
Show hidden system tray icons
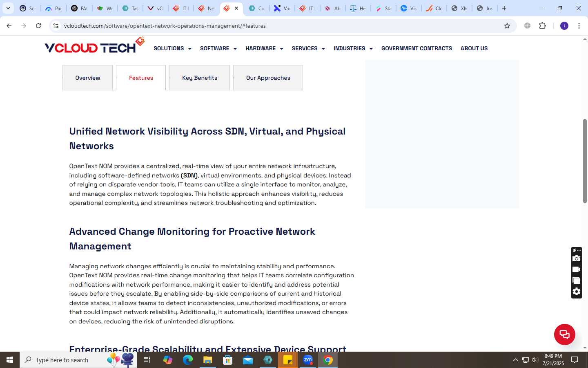(515, 360)
